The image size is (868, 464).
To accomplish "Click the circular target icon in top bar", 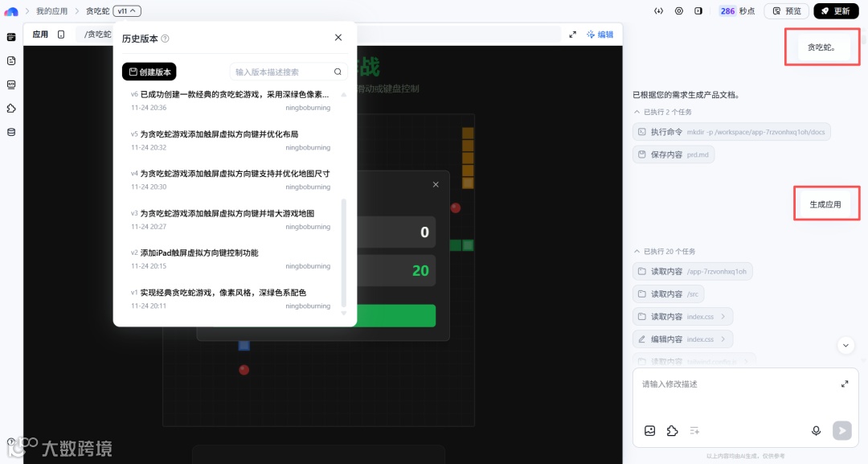I will coord(678,11).
